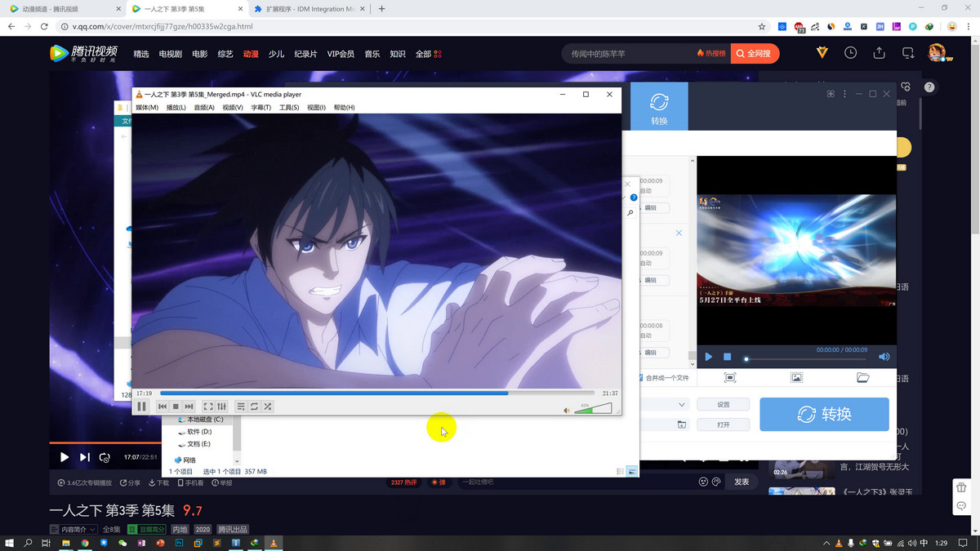Click the large blue 转换 button
This screenshot has width=980, height=551.
[x=824, y=414]
